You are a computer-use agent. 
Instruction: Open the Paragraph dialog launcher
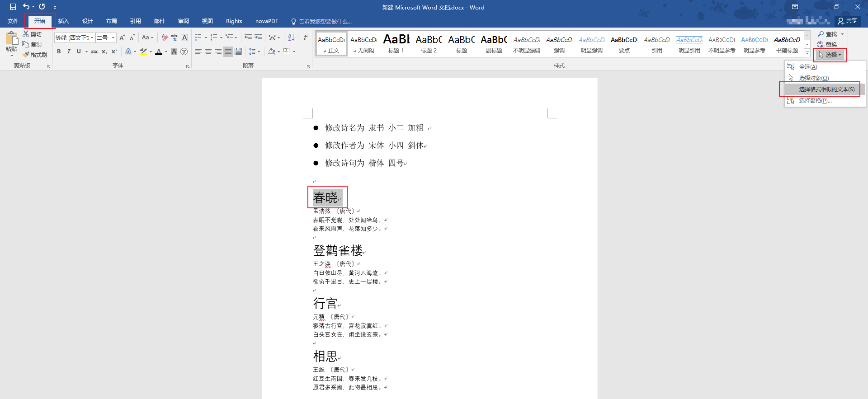309,66
